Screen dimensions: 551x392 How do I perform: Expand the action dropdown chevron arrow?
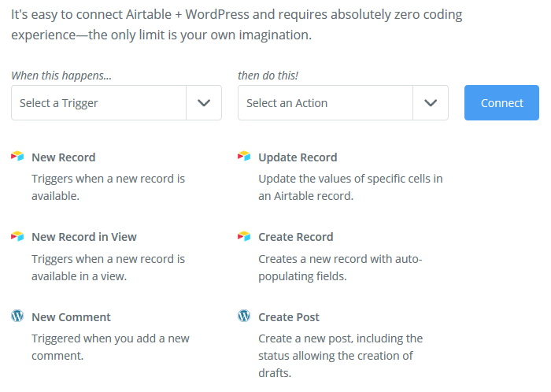coord(431,103)
